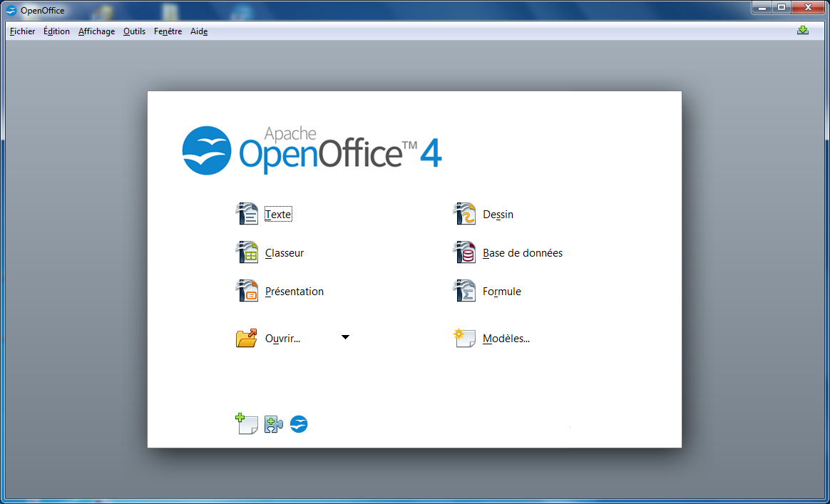Click the Dessin drawing icon

point(464,214)
